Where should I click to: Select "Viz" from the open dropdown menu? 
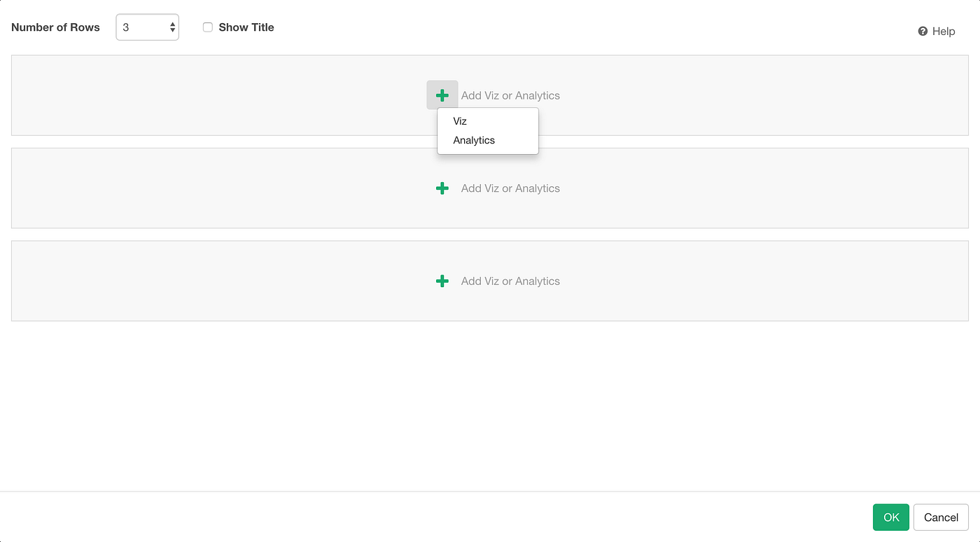tap(460, 120)
